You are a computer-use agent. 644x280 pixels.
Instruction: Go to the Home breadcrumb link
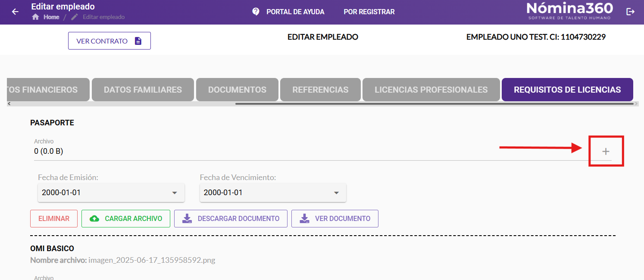pos(51,17)
